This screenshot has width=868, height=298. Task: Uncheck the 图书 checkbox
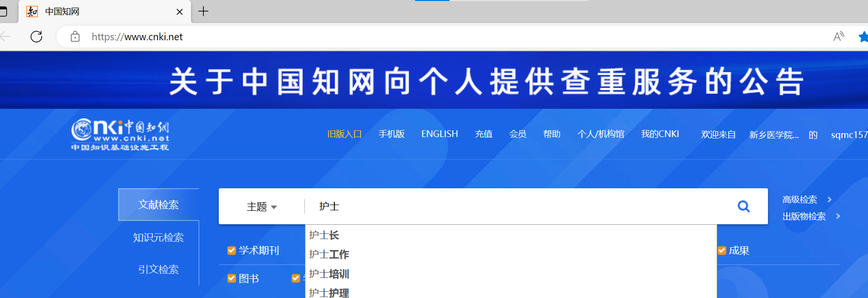click(x=232, y=278)
